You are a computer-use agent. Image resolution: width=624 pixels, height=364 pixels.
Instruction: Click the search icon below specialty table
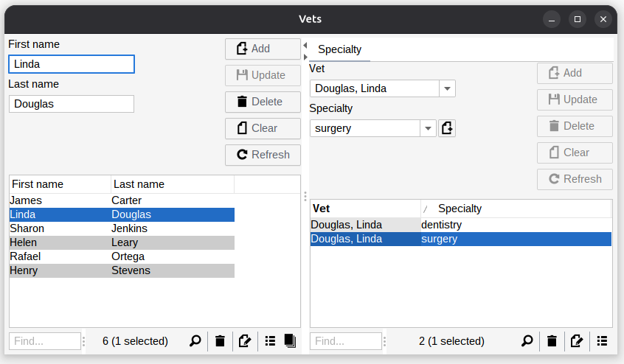pos(527,341)
